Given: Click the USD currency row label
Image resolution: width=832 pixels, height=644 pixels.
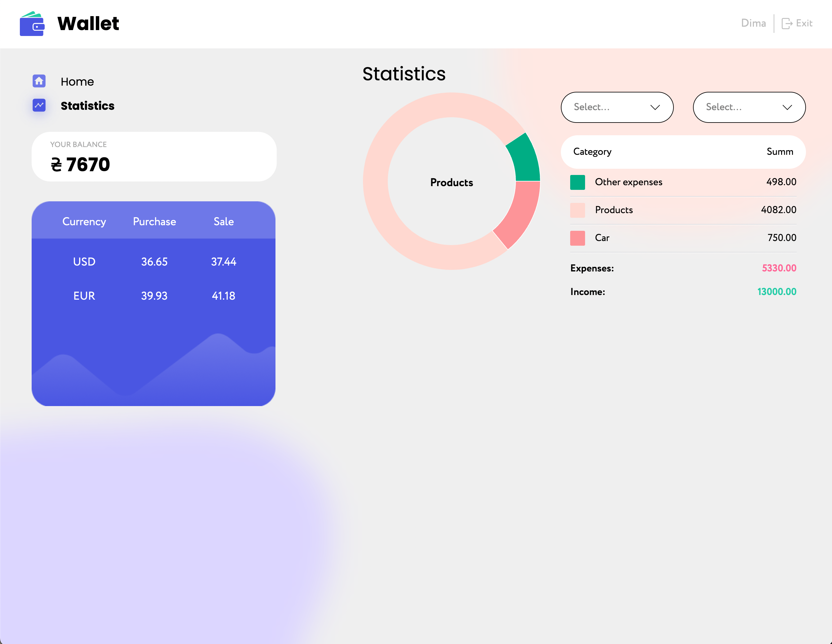Looking at the screenshot, I should coord(84,262).
